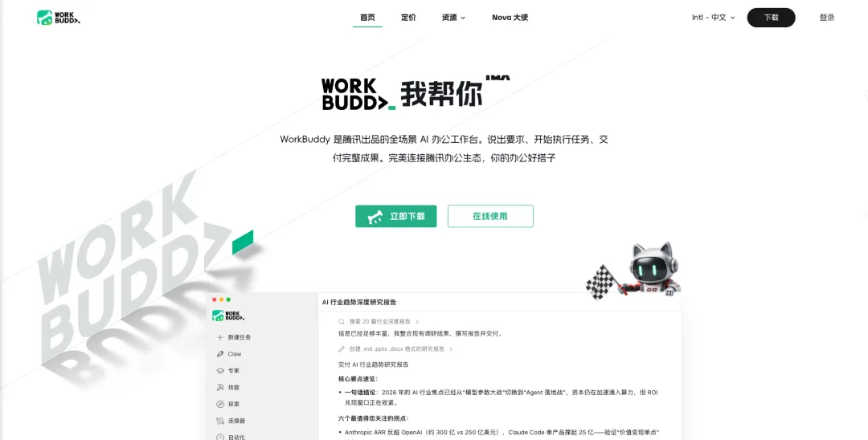868x440 pixels.
Task: Open the 首页 tab in navigation
Action: tap(367, 18)
